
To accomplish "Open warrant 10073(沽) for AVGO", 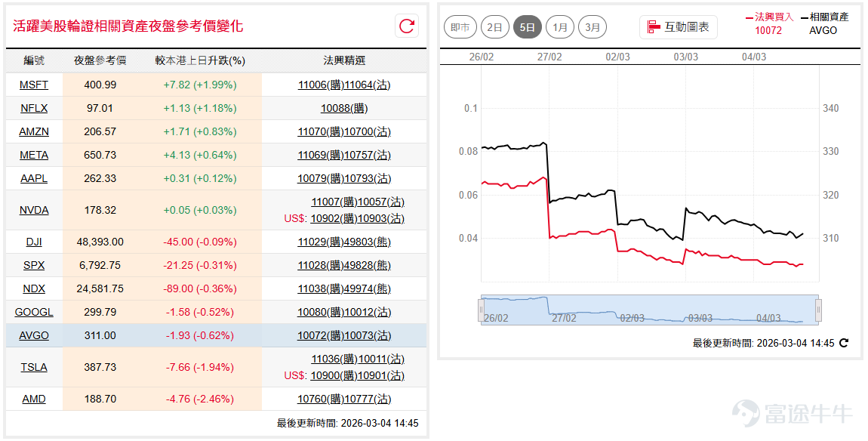I will [368, 336].
